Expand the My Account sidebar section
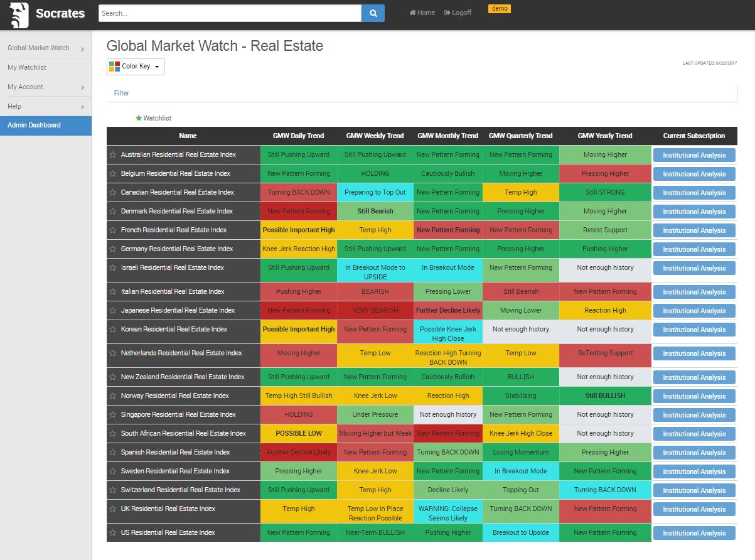Image resolution: width=755 pixels, height=560 pixels. [x=82, y=88]
